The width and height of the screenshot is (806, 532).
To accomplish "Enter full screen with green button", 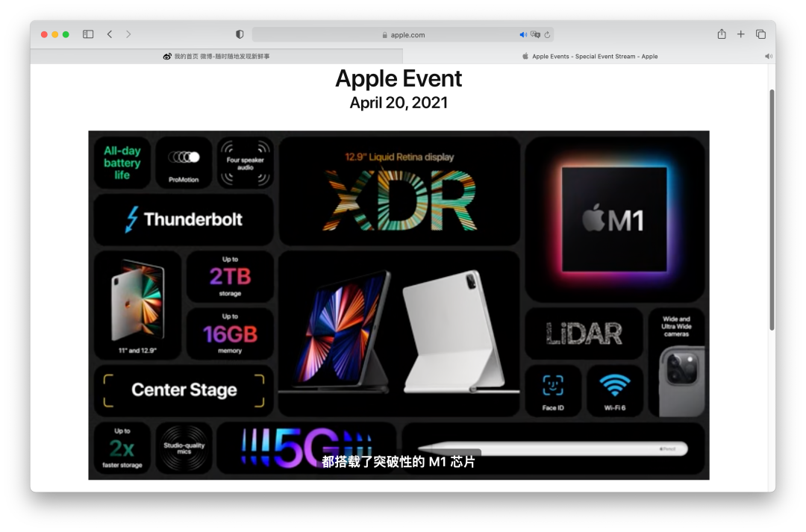I will (x=66, y=34).
